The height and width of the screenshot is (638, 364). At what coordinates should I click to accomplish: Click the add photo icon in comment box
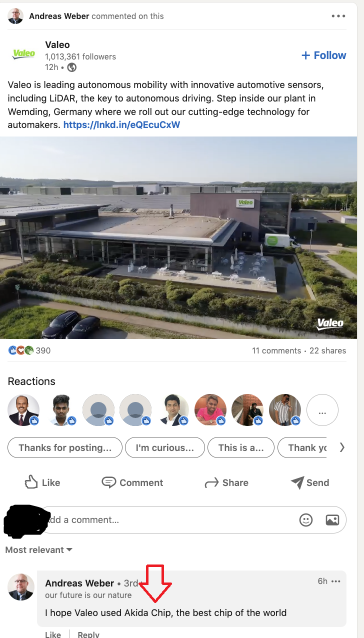click(x=332, y=520)
